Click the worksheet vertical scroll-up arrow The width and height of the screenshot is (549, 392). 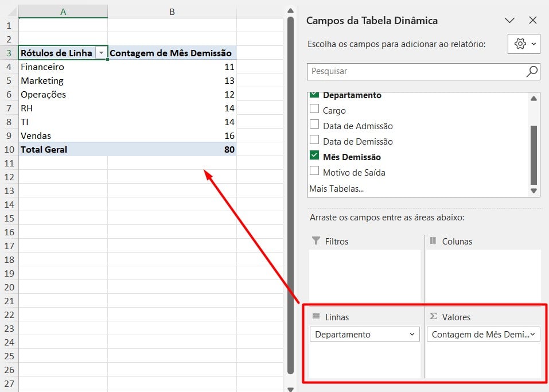coord(290,11)
